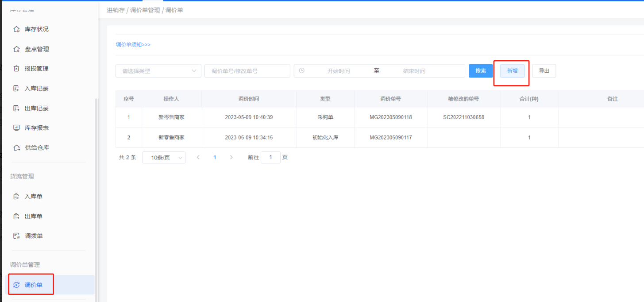Click the 入库记录 sidebar icon
This screenshot has height=302, width=644.
point(16,89)
